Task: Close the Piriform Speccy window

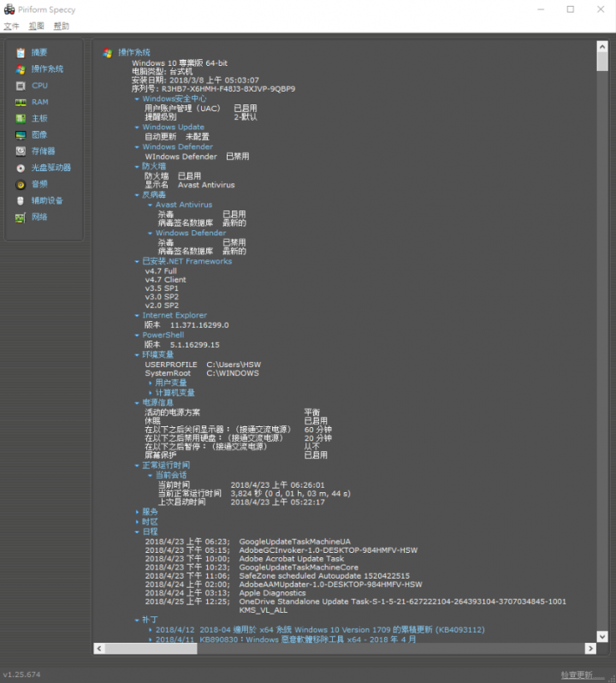Action: [601, 9]
